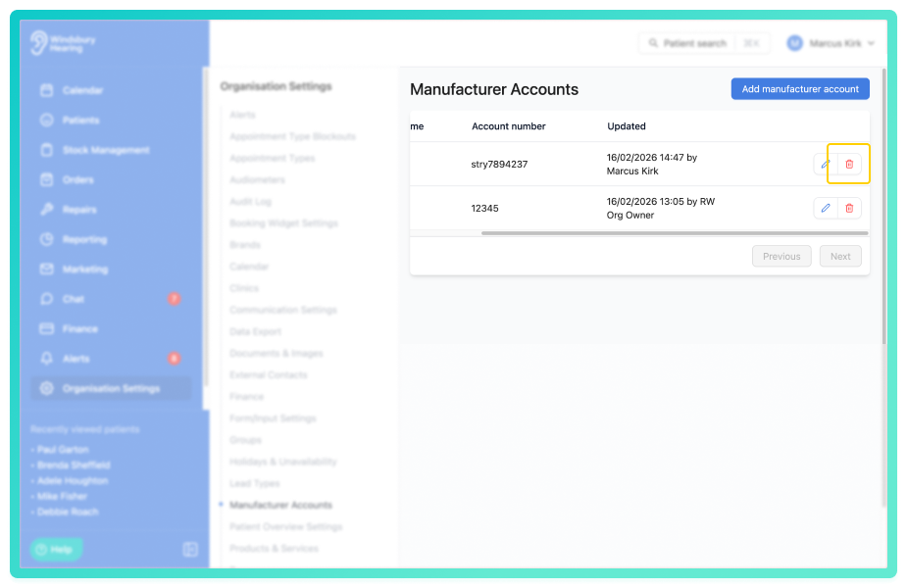Open settings page External Contacts

point(269,375)
